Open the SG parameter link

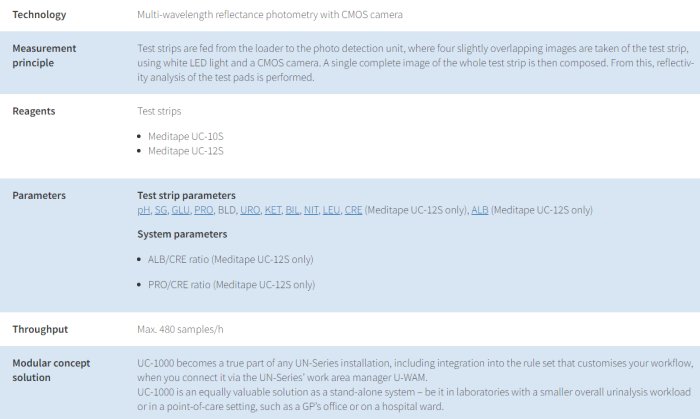tap(160, 210)
